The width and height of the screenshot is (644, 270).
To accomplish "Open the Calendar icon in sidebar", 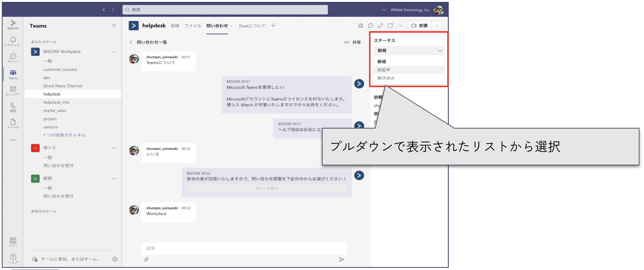I will 13,91.
